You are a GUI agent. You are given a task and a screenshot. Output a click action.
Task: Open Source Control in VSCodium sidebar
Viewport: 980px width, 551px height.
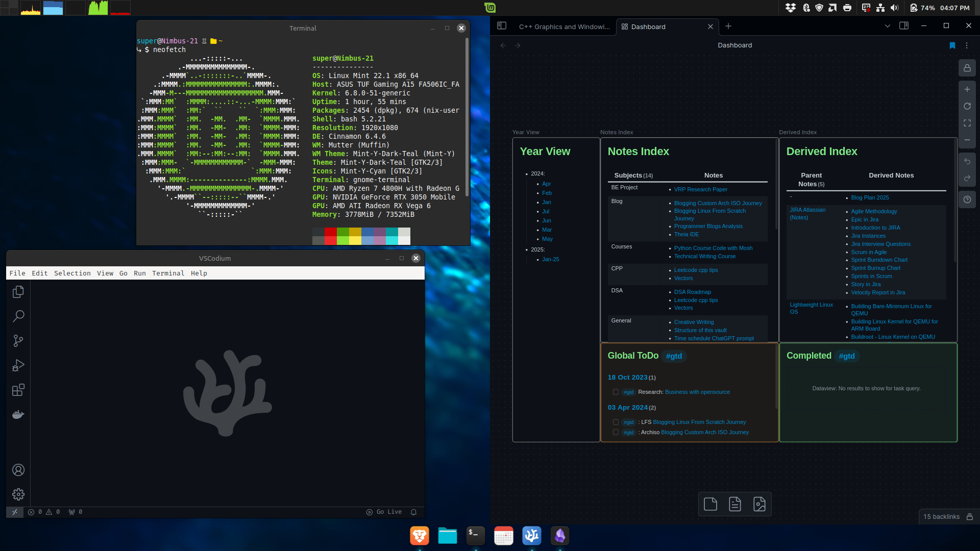click(18, 340)
